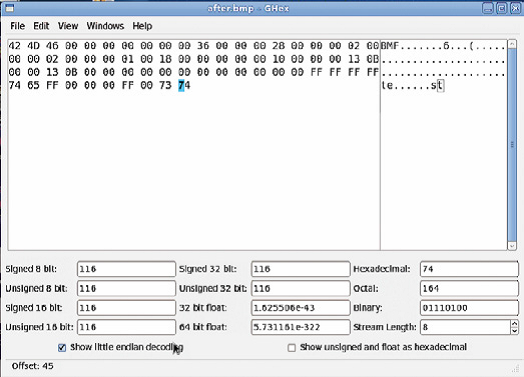Maximize the GHex window
524x377 pixels.
pos(501,8)
